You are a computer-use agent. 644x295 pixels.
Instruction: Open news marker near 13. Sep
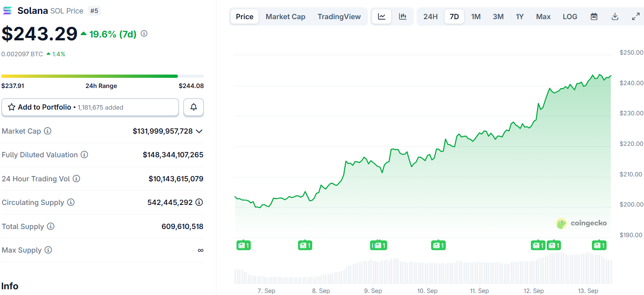(x=599, y=245)
